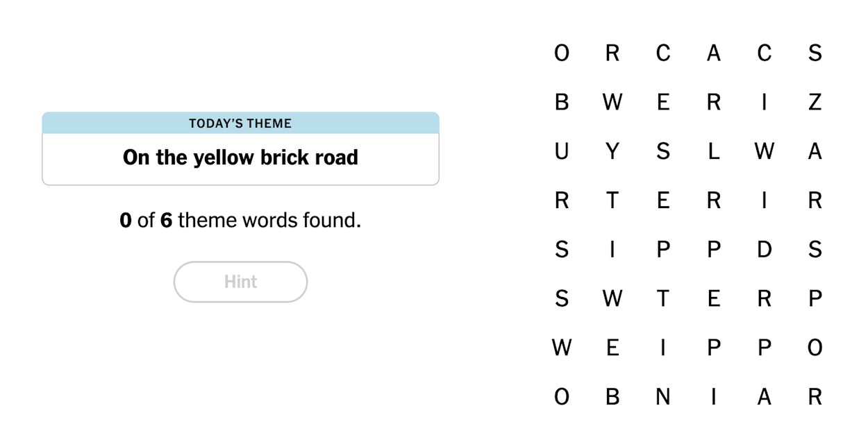
Task: Click the letter W starting the second grid row
Action: (x=612, y=101)
